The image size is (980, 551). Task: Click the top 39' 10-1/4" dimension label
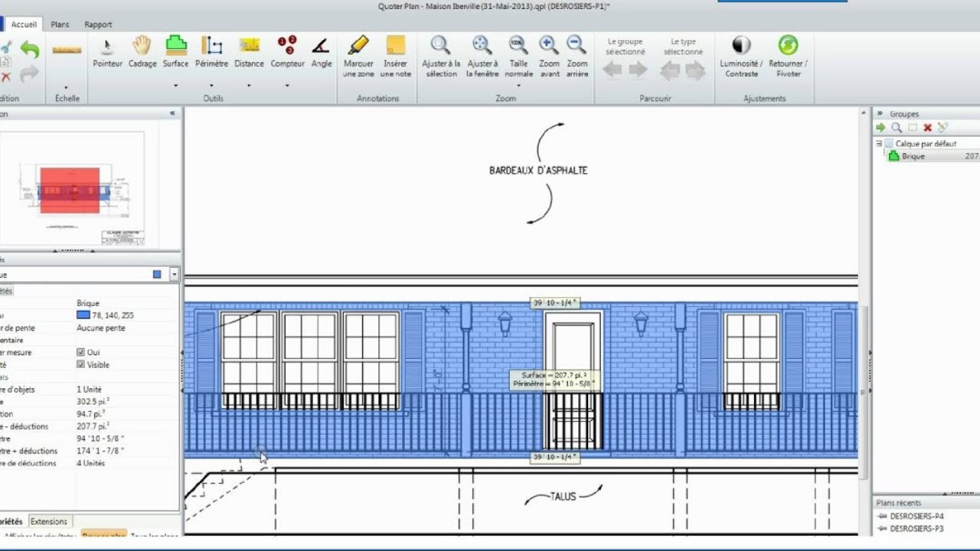pos(555,303)
